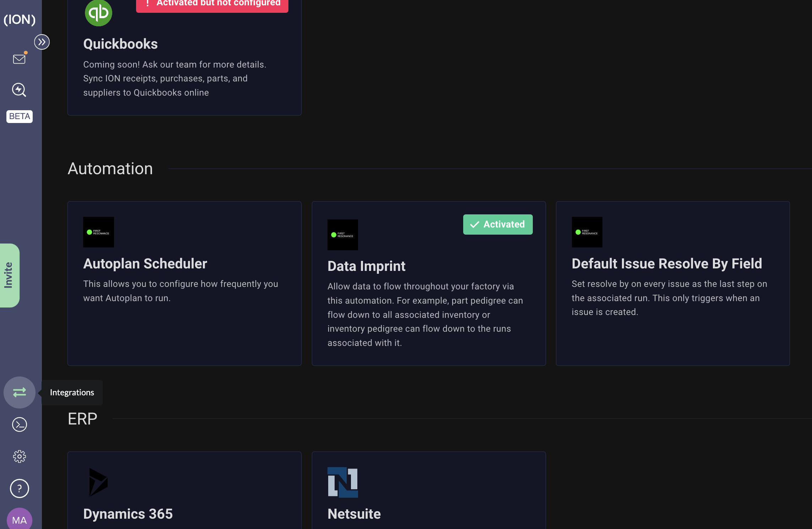
Task: Click the ION logo
Action: [x=20, y=20]
